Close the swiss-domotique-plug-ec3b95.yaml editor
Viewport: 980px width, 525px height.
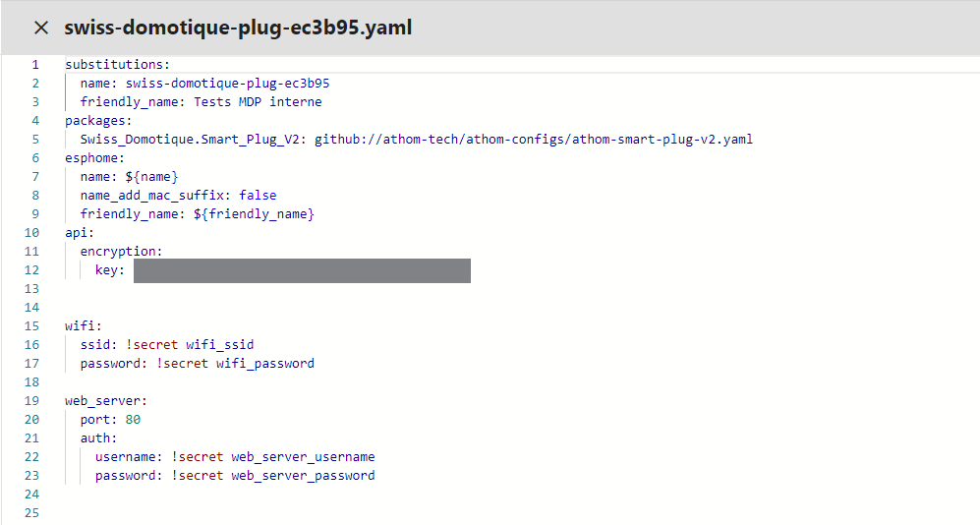click(41, 28)
